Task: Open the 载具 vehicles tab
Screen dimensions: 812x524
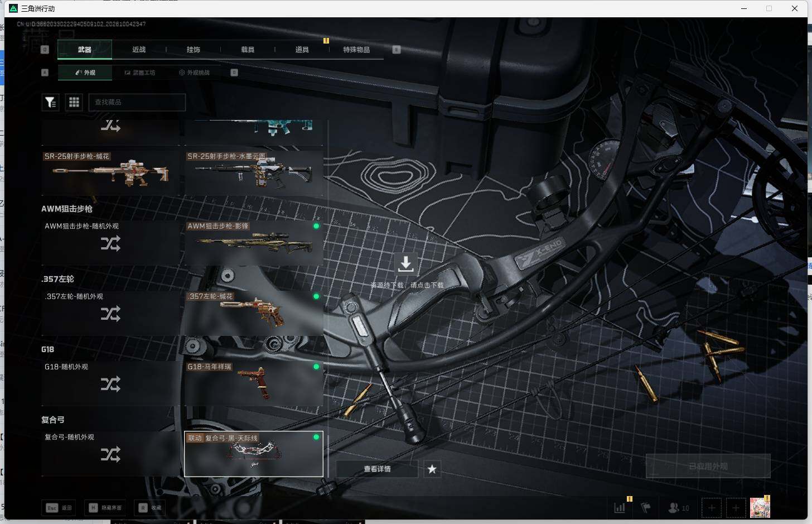Action: coord(248,50)
